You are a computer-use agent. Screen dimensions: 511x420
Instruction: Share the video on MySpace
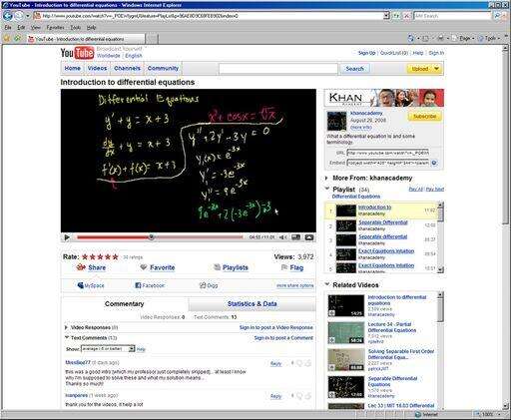91,285
